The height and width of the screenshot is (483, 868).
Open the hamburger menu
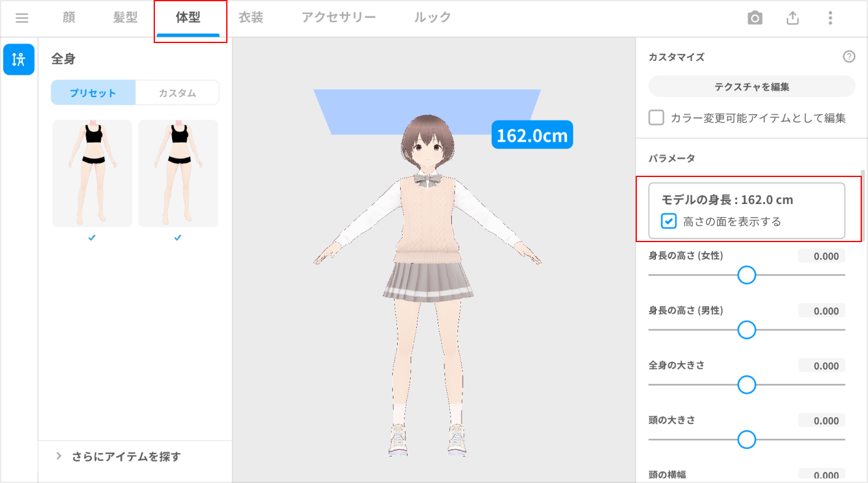pyautogui.click(x=22, y=18)
